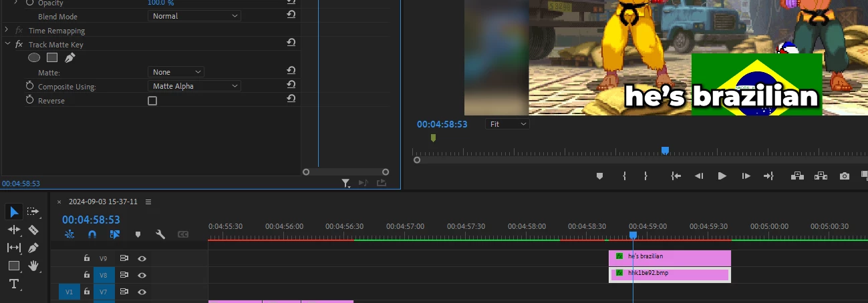Viewport: 868px width, 303px height.
Task: Toggle animation stopwatch for Composite Using
Action: pos(29,86)
